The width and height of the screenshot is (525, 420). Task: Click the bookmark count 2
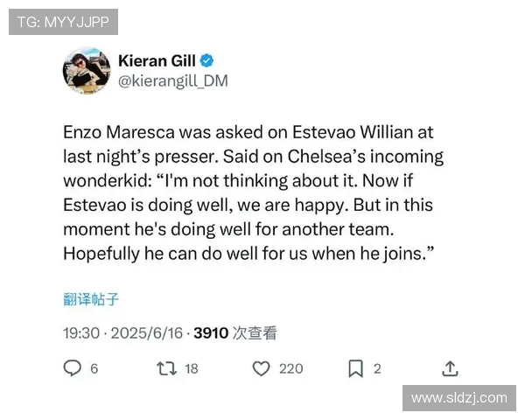[x=377, y=368]
